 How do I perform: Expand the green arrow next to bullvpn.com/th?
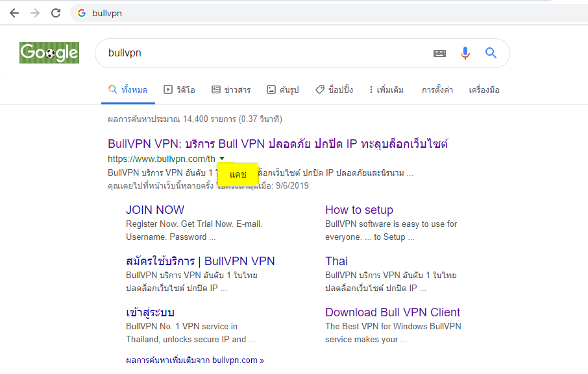tap(222, 158)
